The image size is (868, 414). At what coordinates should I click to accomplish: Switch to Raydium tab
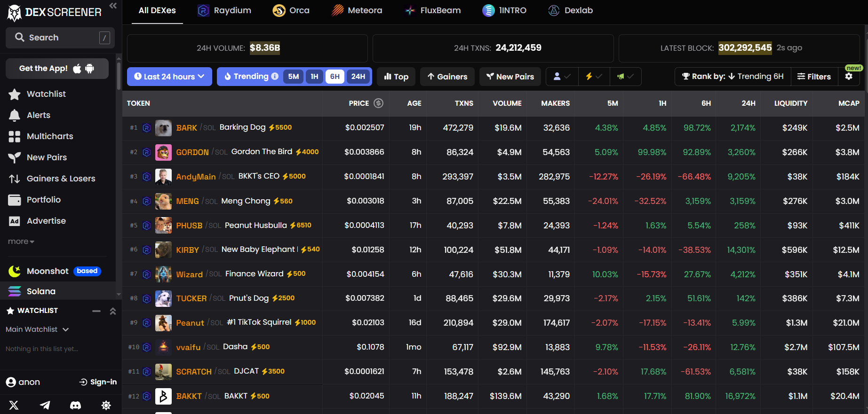[x=224, y=10]
